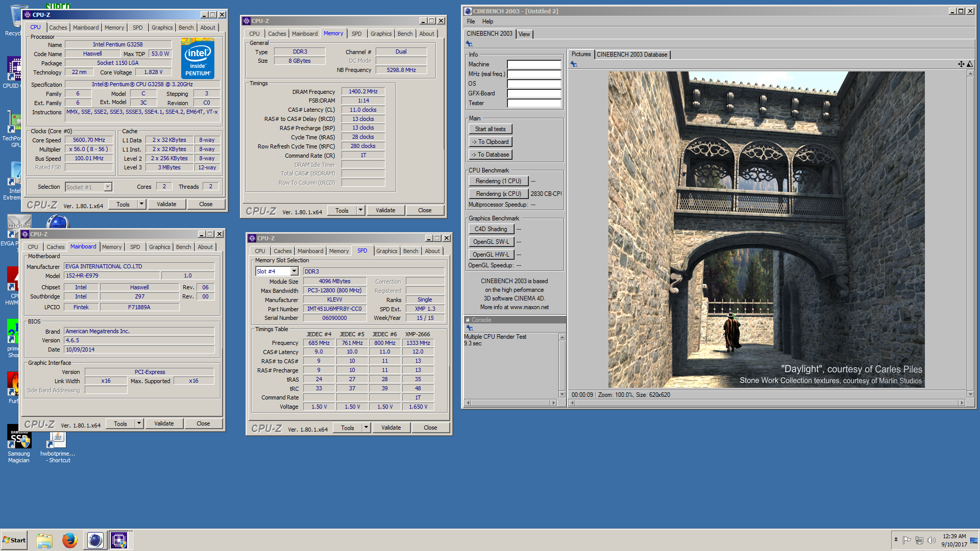980x551 pixels.
Task: Open Tools dropdown arrow in CPU-Z Mainboard window
Action: pyautogui.click(x=139, y=423)
